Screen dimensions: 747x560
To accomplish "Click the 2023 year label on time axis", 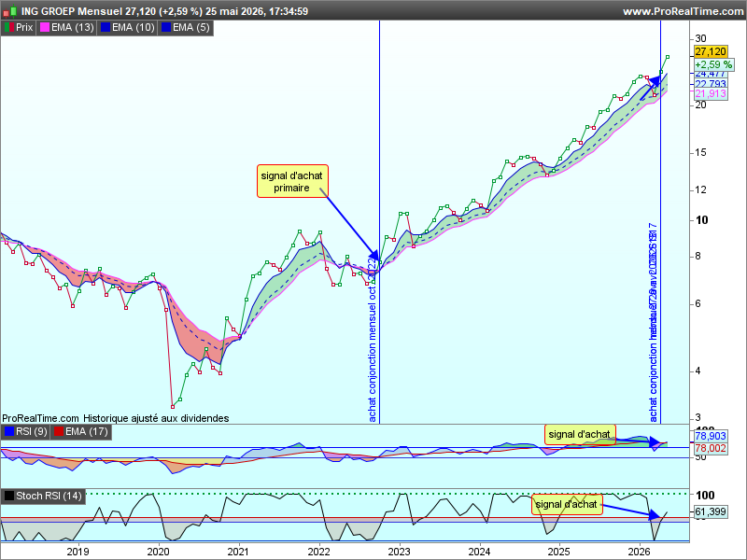I will coord(399,552).
